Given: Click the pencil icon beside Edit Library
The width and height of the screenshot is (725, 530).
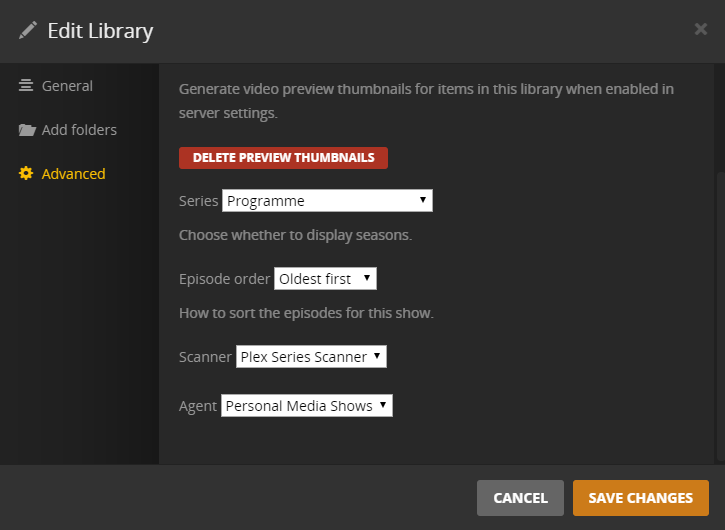Looking at the screenshot, I should click(x=28, y=30).
